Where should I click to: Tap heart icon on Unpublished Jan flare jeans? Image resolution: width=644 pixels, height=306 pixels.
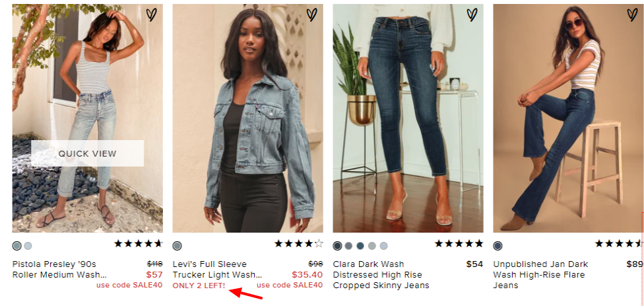pos(632,15)
